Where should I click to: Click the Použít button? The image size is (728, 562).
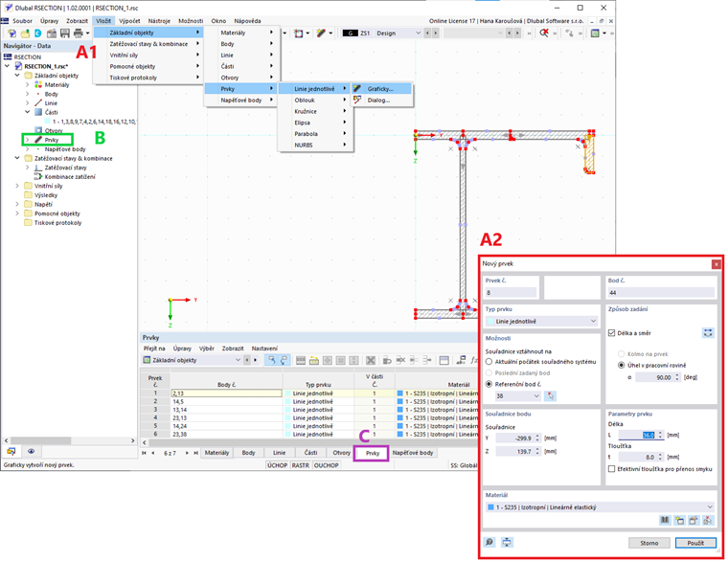[695, 543]
